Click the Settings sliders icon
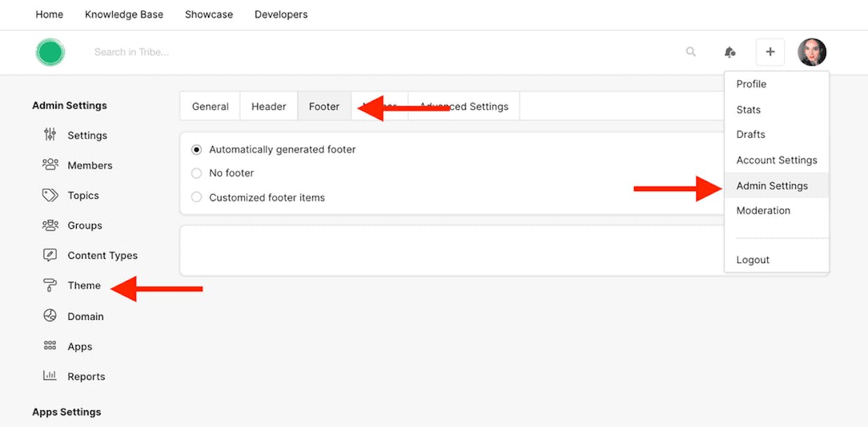 (50, 134)
